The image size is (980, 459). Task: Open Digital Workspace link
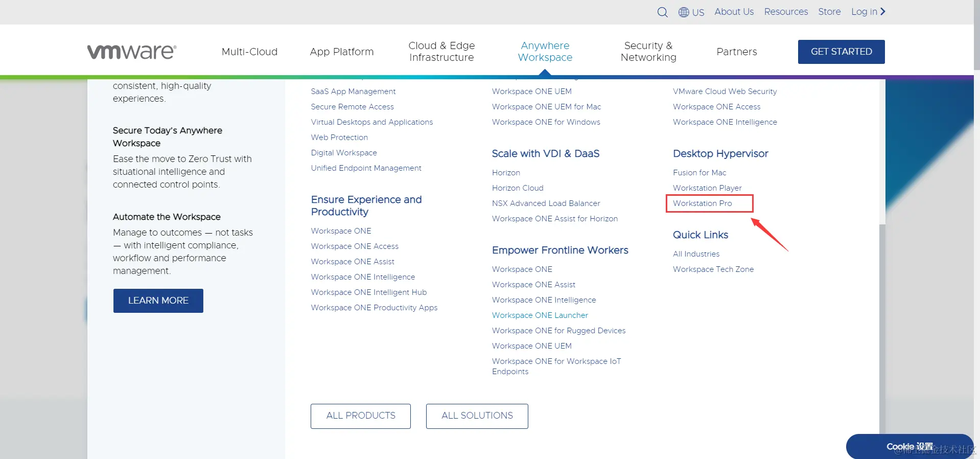344,153
